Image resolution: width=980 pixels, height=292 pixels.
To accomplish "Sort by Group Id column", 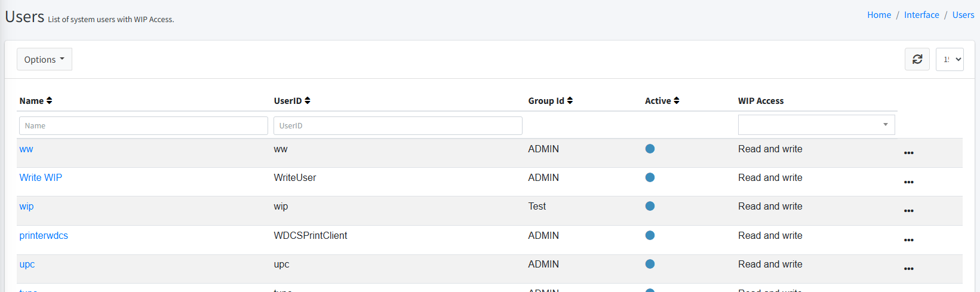I will 570,101.
